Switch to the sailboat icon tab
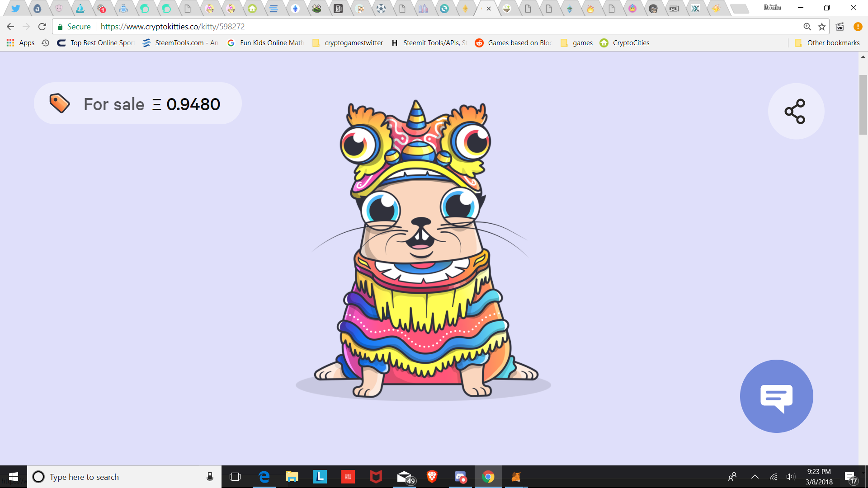 80,8
